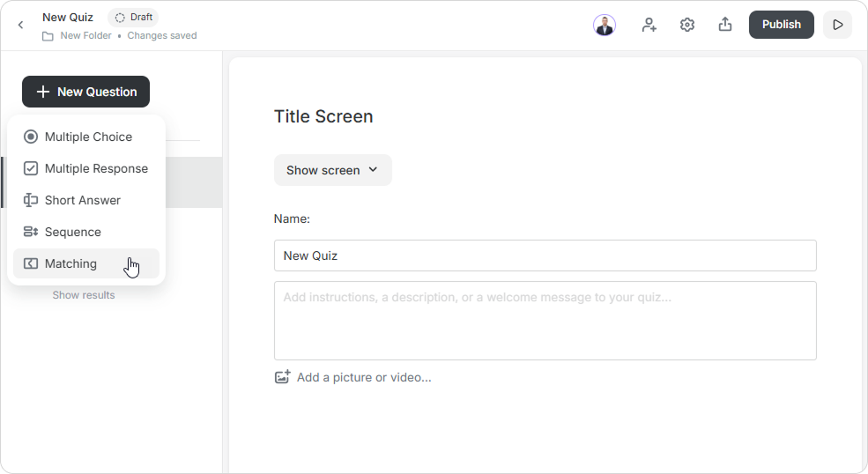
Task: Click the preview play button
Action: [x=837, y=25]
